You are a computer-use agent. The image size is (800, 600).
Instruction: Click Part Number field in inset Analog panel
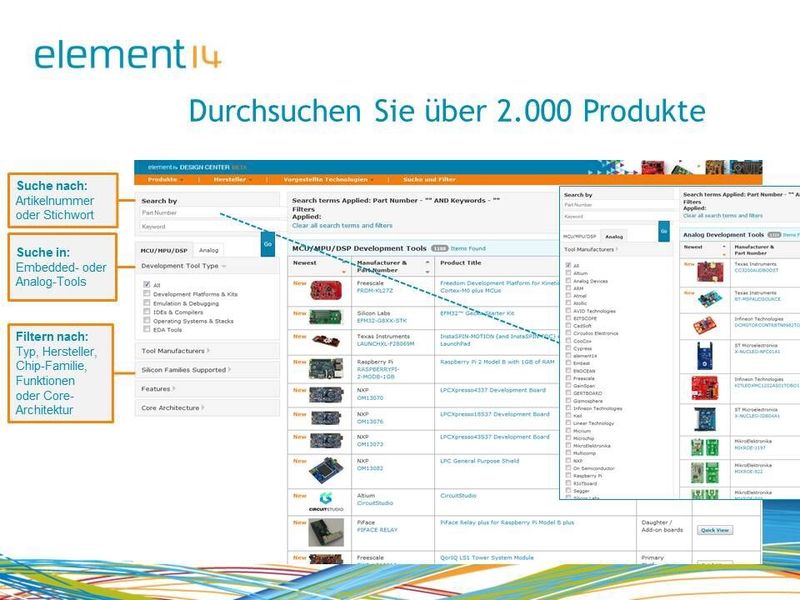[x=618, y=205]
